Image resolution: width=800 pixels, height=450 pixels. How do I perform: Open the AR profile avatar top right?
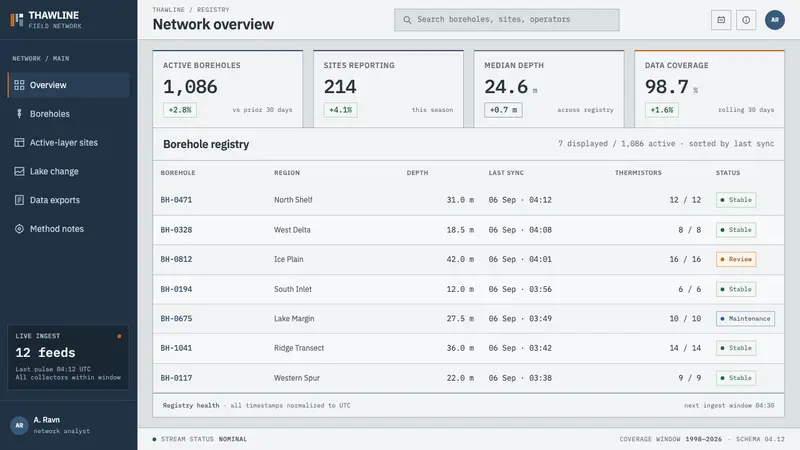point(774,20)
